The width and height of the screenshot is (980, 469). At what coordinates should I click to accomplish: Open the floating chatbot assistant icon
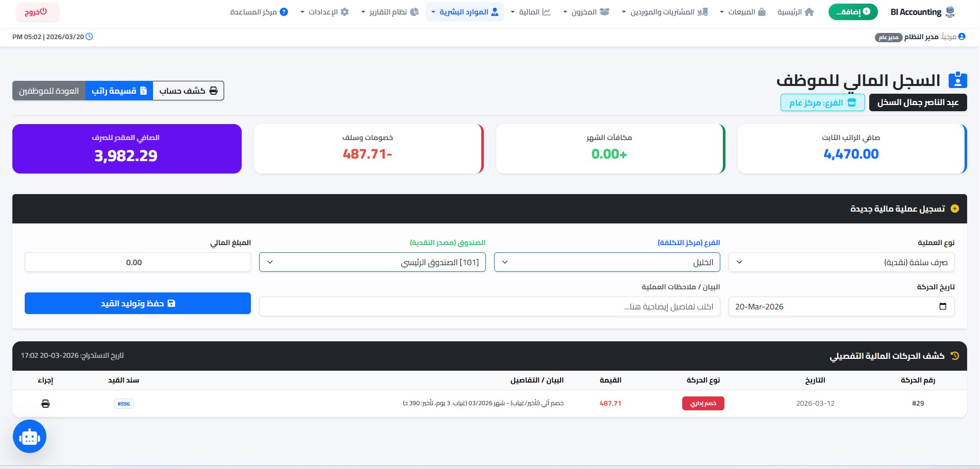click(x=29, y=436)
